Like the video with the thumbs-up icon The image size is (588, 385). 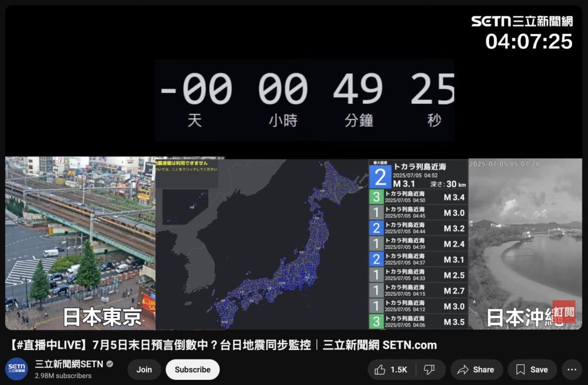[380, 370]
